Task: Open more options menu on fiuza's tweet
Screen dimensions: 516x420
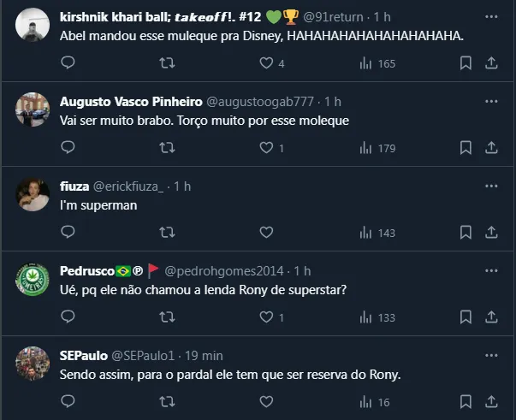Action: tap(492, 186)
